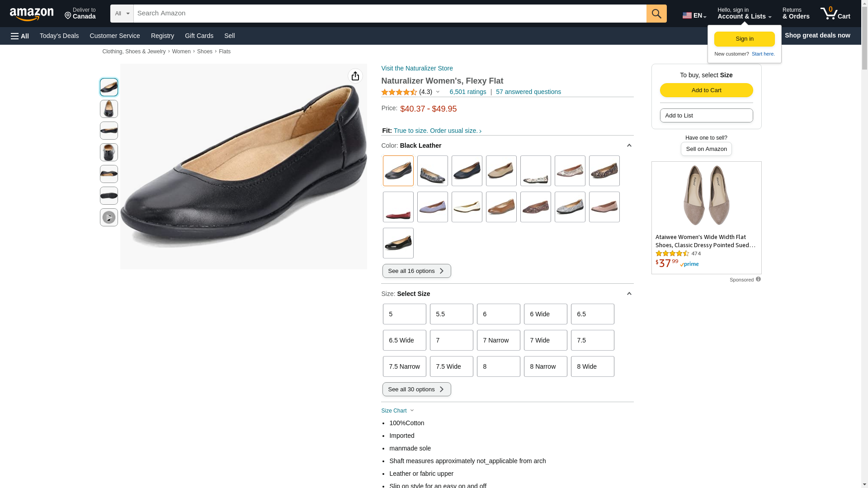
Task: Visit the Naturalizer Store link
Action: tap(417, 68)
